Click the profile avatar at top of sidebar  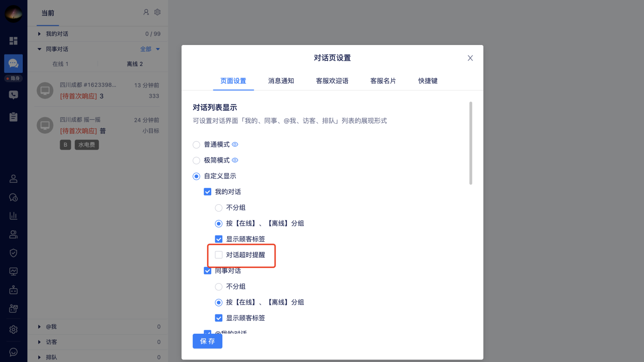(14, 14)
